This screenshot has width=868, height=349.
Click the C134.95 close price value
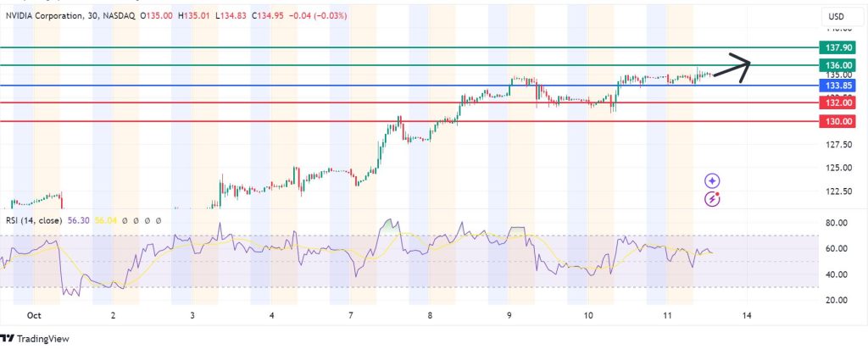pyautogui.click(x=268, y=16)
